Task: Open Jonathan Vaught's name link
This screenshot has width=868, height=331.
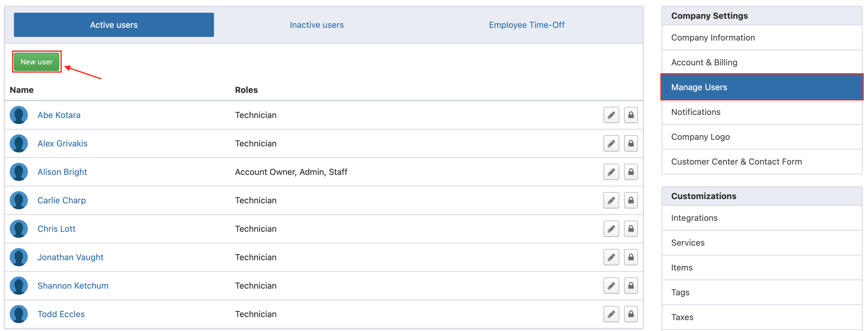Action: coord(70,257)
